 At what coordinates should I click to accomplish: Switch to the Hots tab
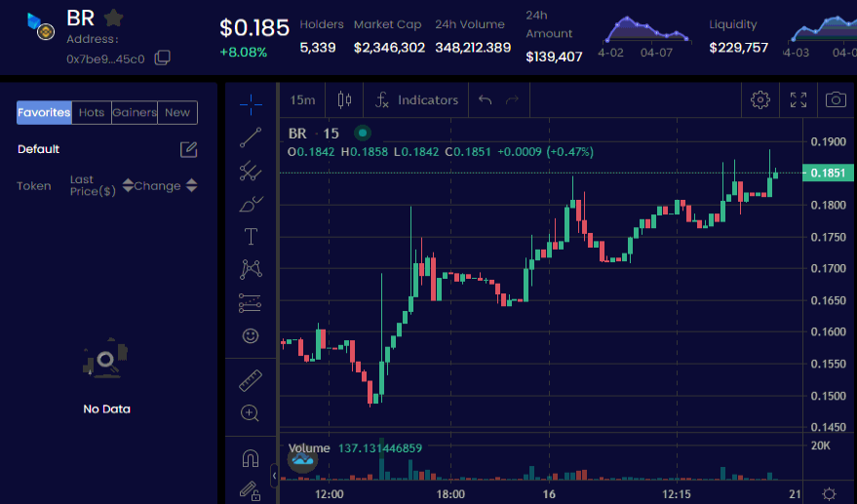[x=92, y=113]
